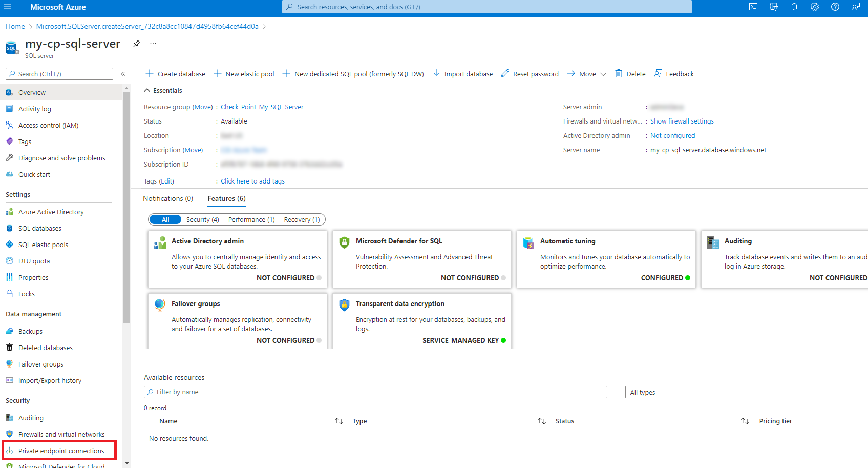The width and height of the screenshot is (868, 468).
Task: Focus the global search resources box
Action: (487, 7)
